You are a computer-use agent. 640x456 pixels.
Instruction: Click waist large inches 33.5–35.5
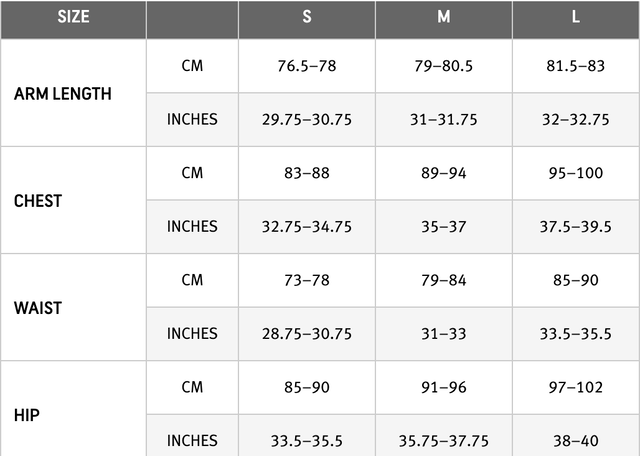(x=576, y=334)
